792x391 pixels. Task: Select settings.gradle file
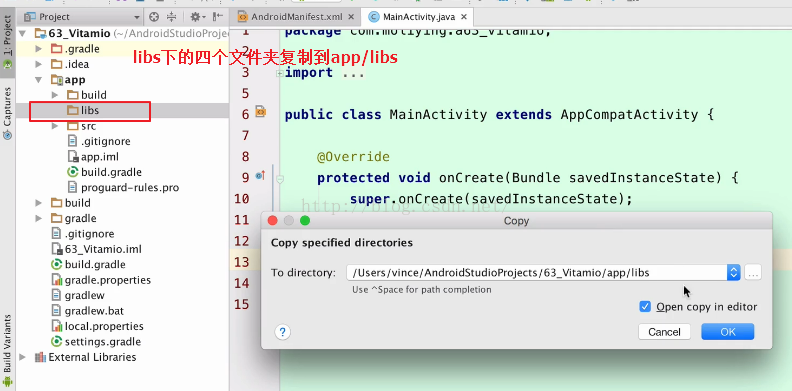coord(103,341)
